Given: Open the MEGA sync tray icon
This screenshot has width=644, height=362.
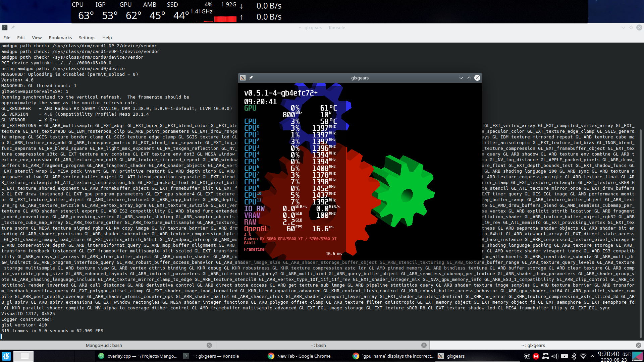Looking at the screenshot, I should coord(536,356).
